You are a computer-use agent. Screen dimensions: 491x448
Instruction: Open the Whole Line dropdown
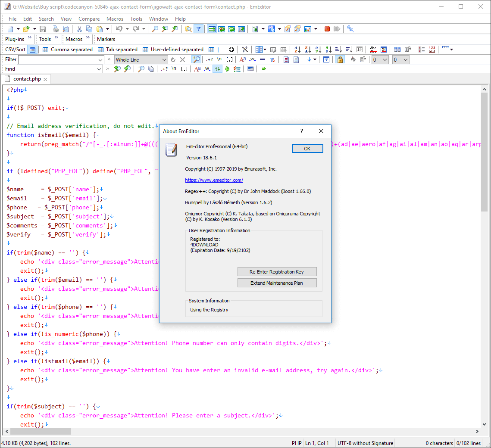(164, 60)
